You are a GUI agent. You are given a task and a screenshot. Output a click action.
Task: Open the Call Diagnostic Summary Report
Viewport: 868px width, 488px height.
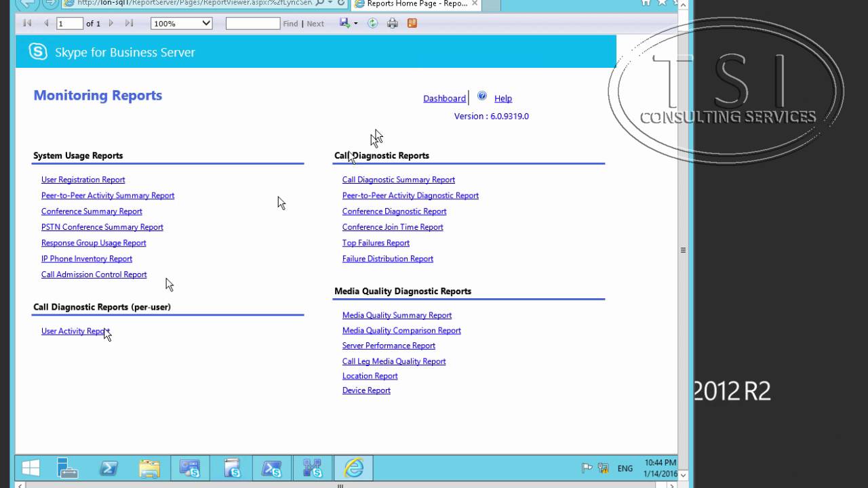pos(399,180)
